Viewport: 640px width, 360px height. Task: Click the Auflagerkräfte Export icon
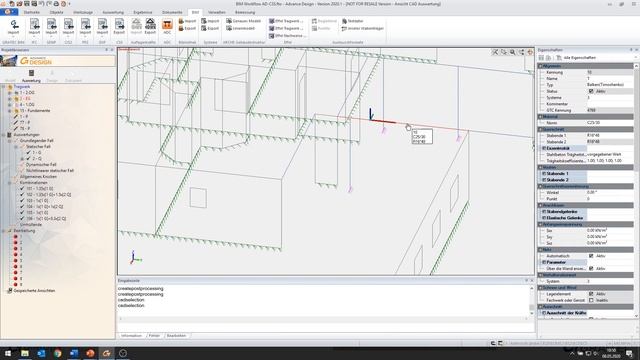(150, 26)
